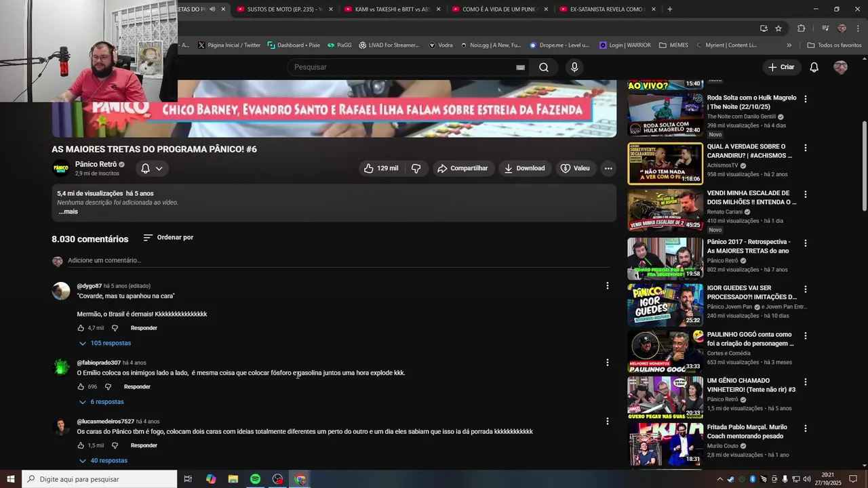This screenshot has height=488, width=868.
Task: Dislike the video
Action: pyautogui.click(x=416, y=168)
